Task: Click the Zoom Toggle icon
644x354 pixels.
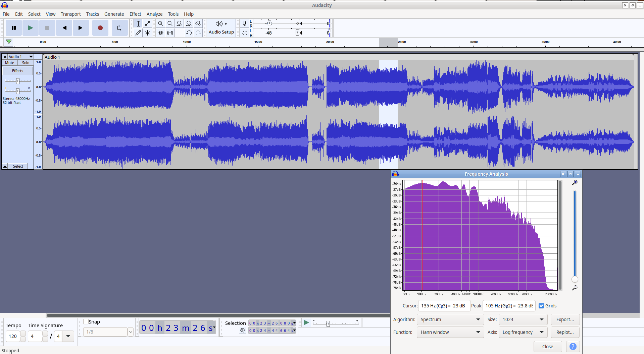Action: [198, 23]
